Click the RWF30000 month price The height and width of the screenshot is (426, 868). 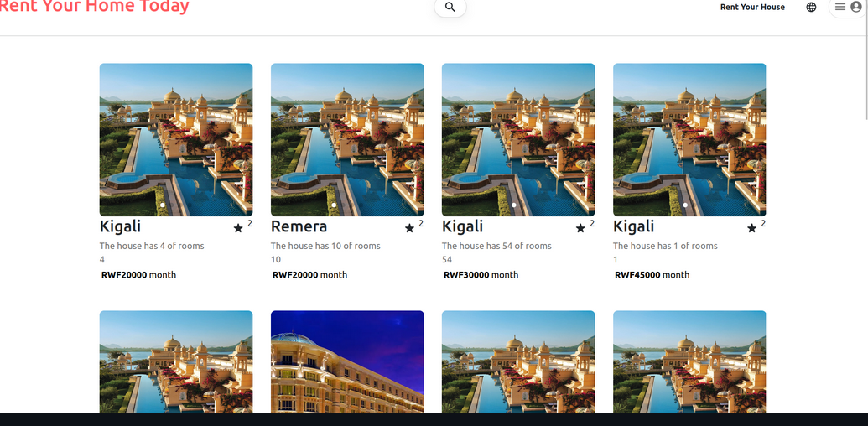coord(481,275)
